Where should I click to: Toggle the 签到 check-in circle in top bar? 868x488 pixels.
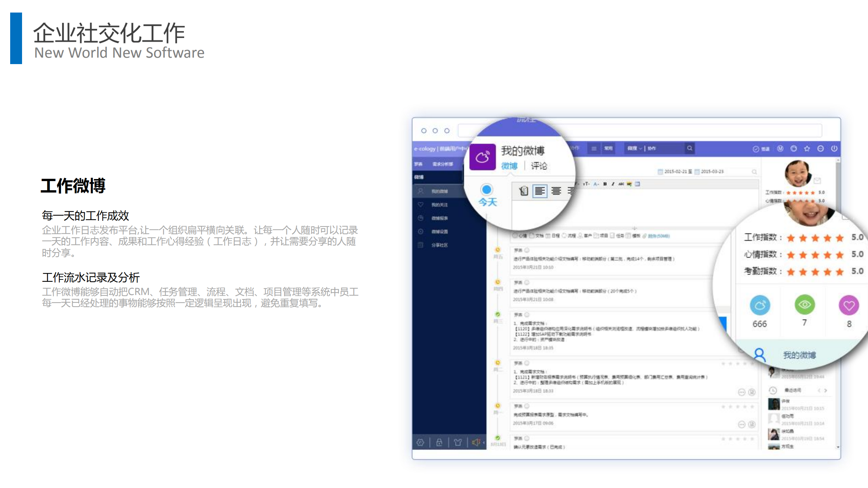pyautogui.click(x=756, y=148)
